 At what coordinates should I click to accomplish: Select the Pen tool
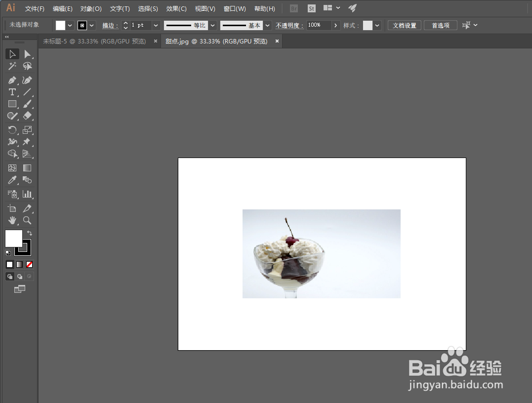(12, 81)
